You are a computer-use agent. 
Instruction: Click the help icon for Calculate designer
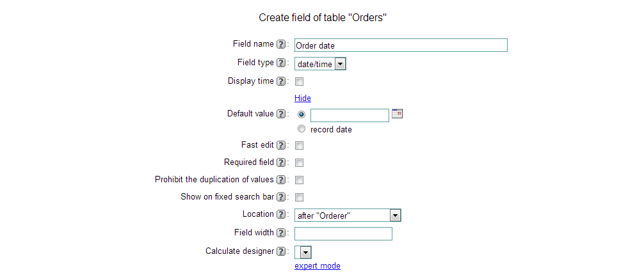click(x=281, y=251)
